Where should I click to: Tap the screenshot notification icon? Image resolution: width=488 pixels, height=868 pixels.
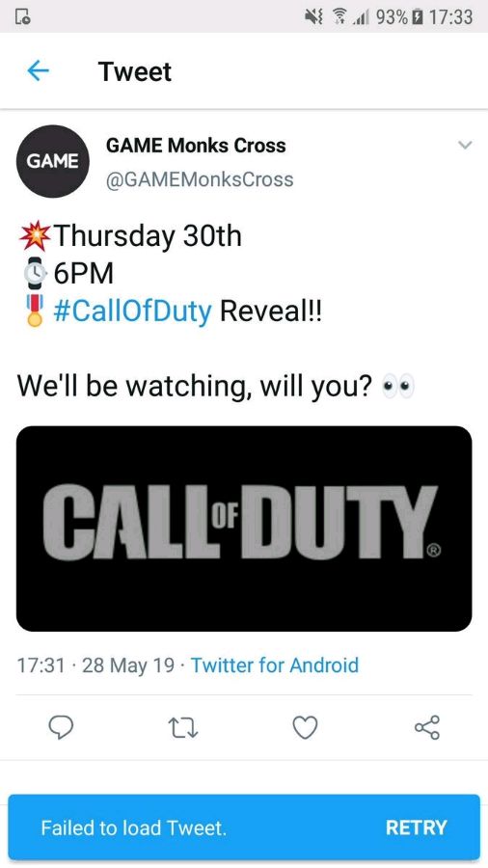coord(21,16)
